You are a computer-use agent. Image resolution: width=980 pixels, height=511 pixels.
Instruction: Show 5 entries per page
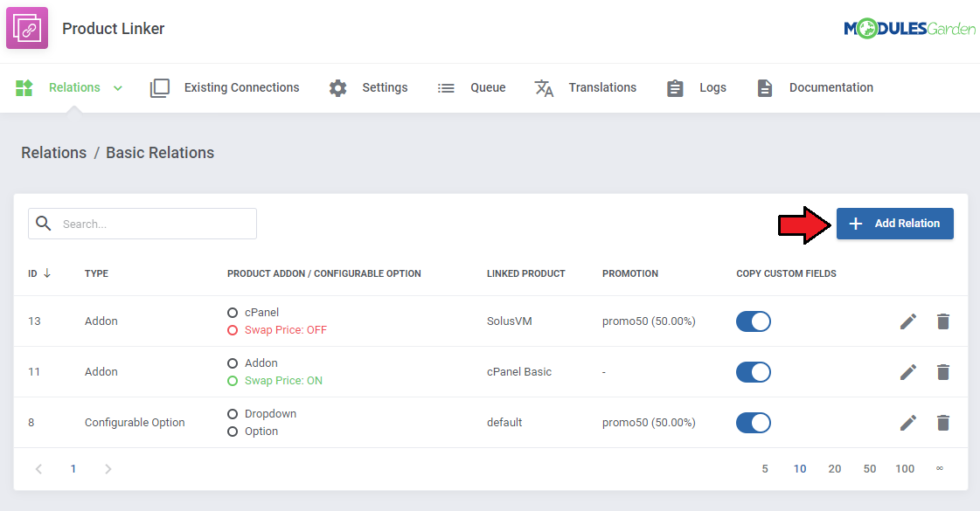765,468
